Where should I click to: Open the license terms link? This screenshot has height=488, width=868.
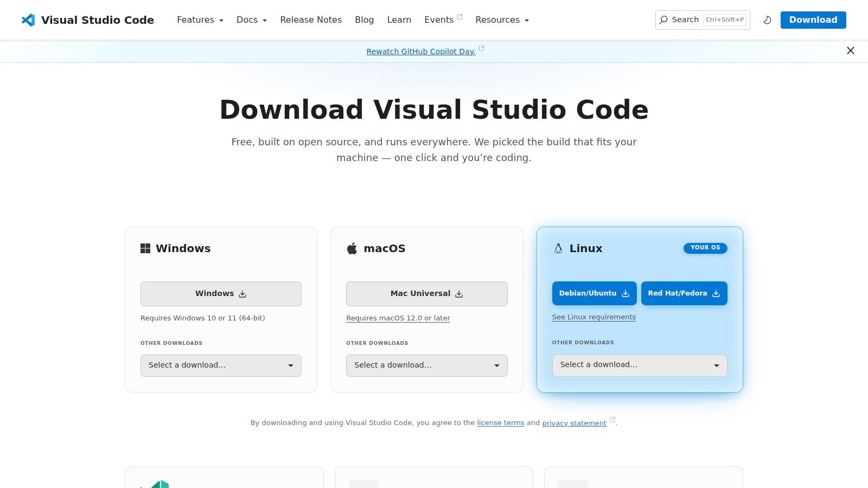pos(501,423)
